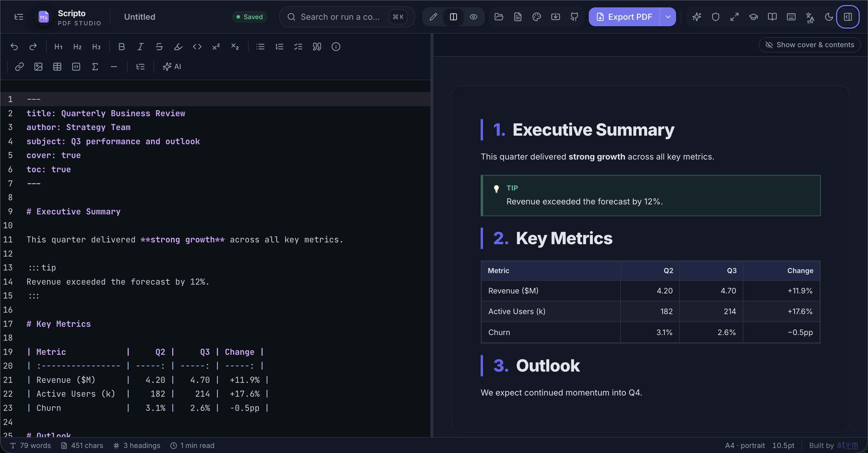Open a file with the folder icon
The width and height of the screenshot is (868, 453).
tap(499, 17)
